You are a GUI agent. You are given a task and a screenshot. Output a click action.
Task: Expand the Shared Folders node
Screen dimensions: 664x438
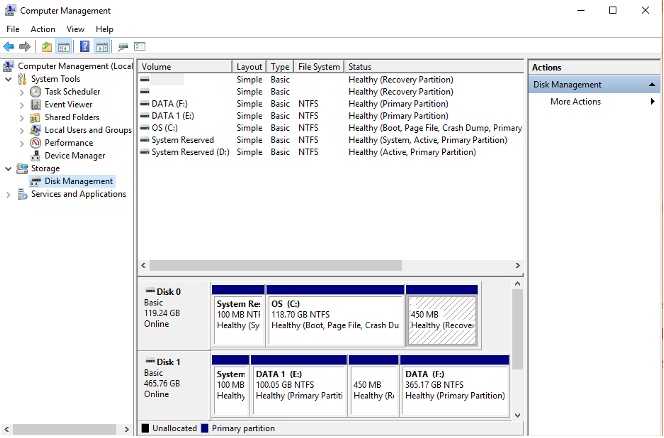click(x=22, y=118)
